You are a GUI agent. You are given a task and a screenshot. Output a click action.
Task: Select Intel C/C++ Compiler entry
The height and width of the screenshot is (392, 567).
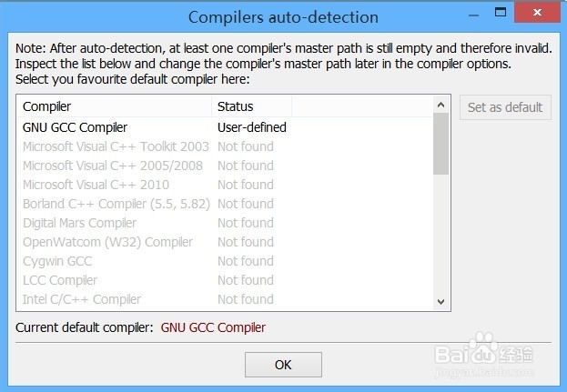pyautogui.click(x=225, y=299)
